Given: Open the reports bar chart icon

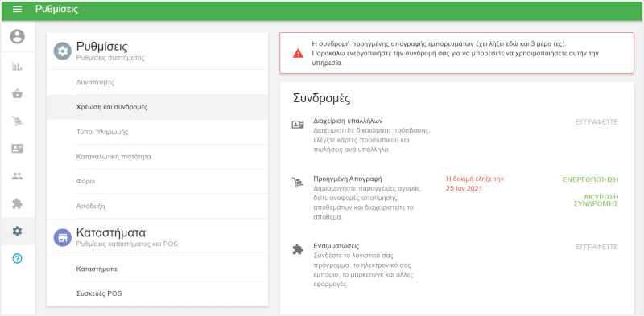Looking at the screenshot, I should (x=17, y=66).
